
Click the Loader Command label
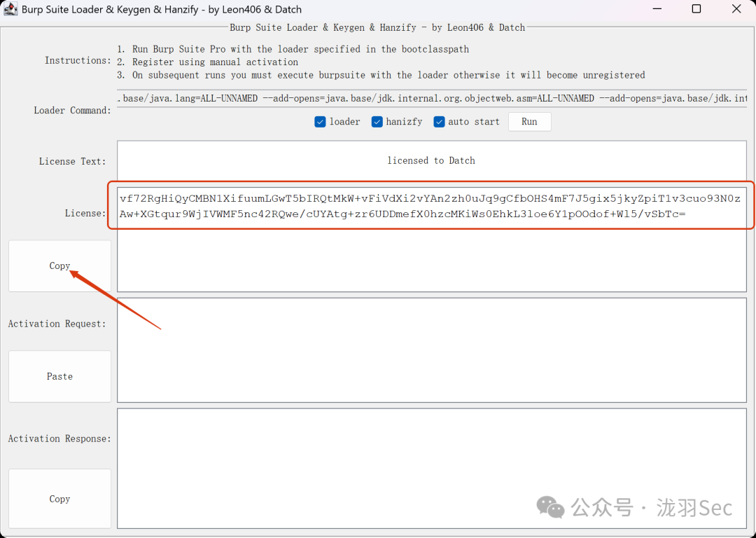click(72, 111)
